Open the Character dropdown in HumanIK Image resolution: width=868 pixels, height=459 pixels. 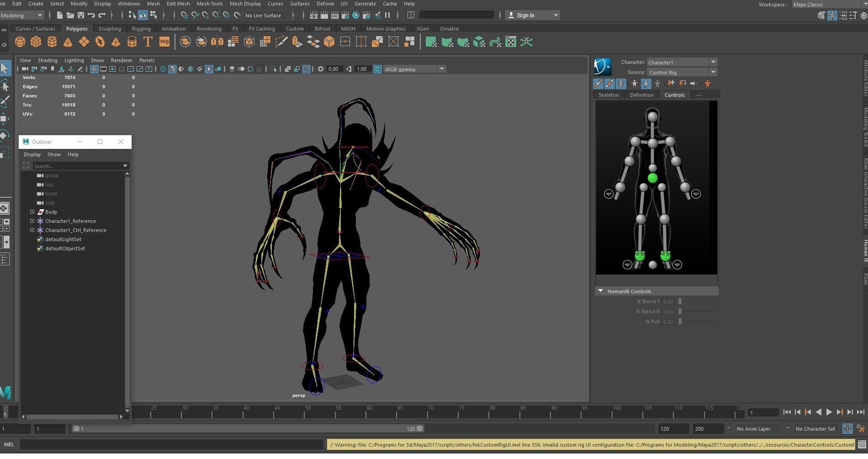pos(682,62)
